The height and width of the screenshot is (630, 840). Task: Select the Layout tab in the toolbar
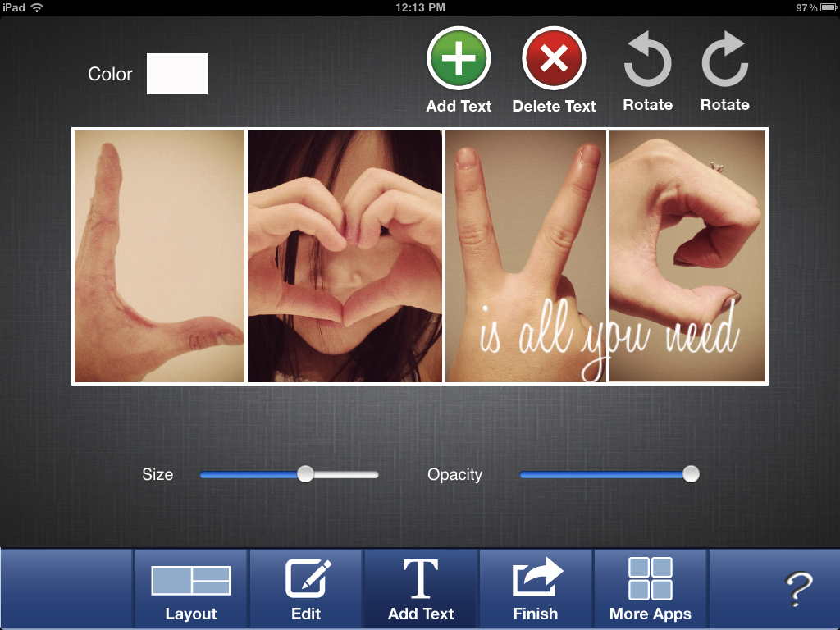click(191, 588)
